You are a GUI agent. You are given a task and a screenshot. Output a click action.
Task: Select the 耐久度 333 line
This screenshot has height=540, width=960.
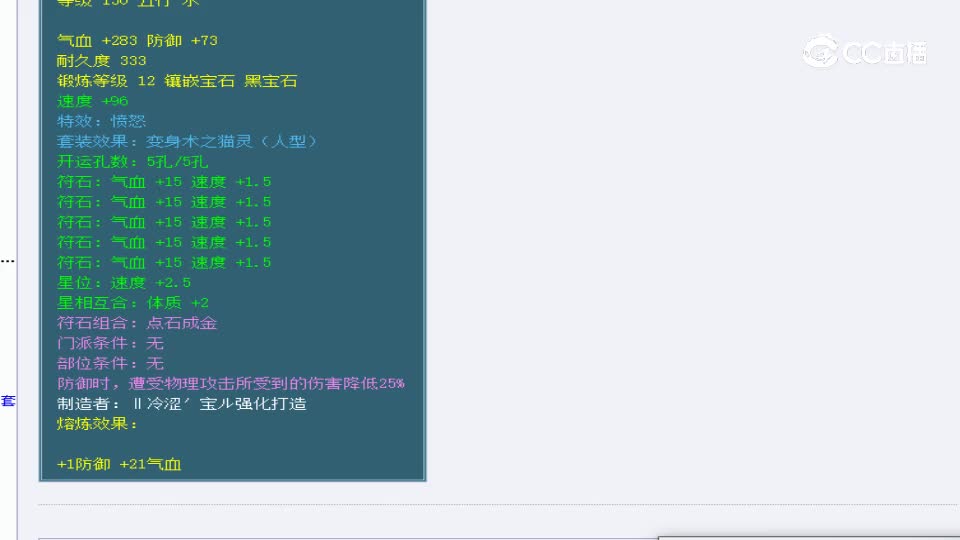[x=101, y=61]
